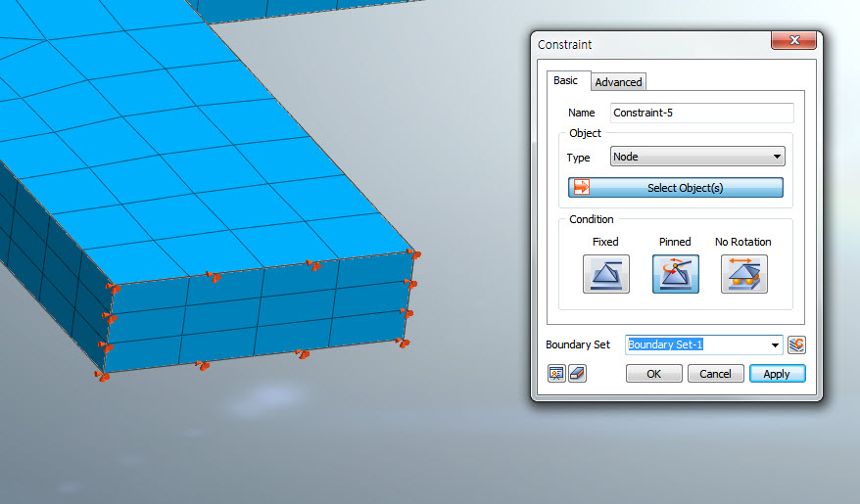Viewport: 860px width, 504px height.
Task: Edit the Name field containing Constraint-5
Action: point(701,113)
